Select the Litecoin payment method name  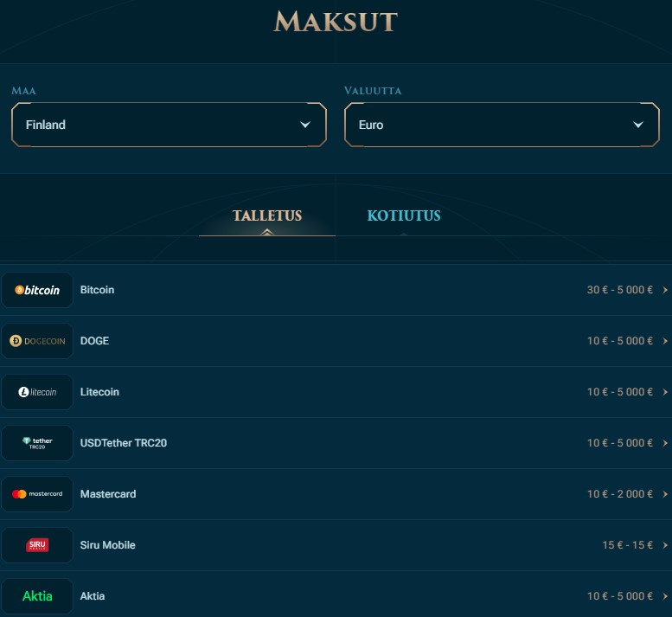[x=99, y=392]
